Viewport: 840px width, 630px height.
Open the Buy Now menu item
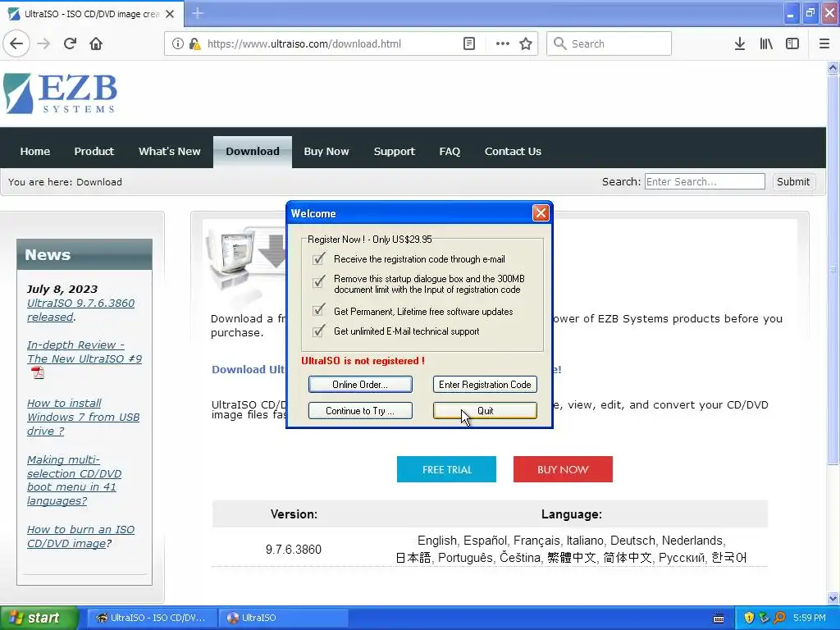[326, 152]
